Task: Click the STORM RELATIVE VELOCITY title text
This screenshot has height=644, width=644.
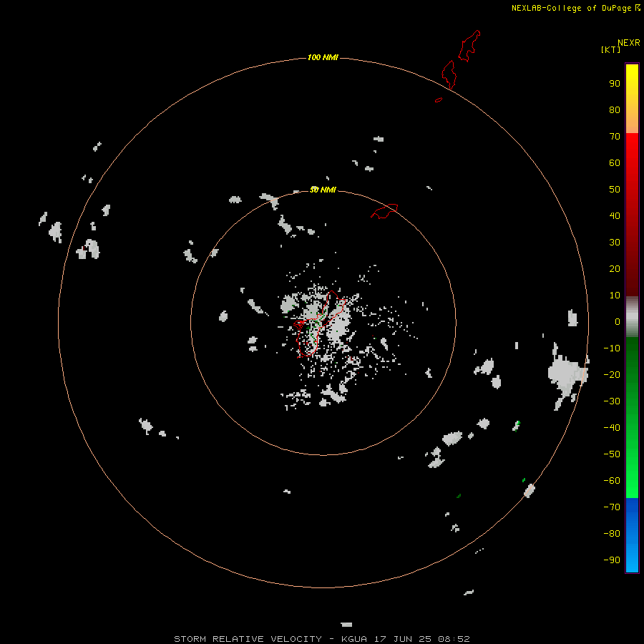Action: (248, 639)
